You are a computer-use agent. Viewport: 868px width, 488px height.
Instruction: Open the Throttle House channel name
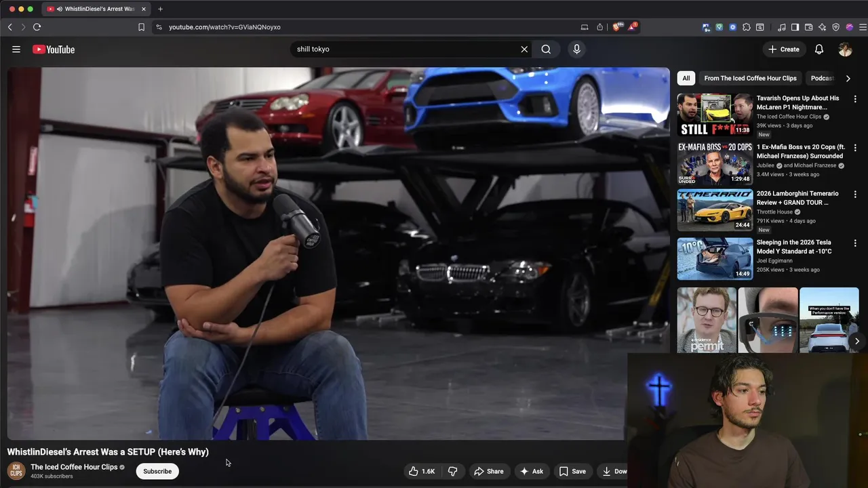coord(774,212)
